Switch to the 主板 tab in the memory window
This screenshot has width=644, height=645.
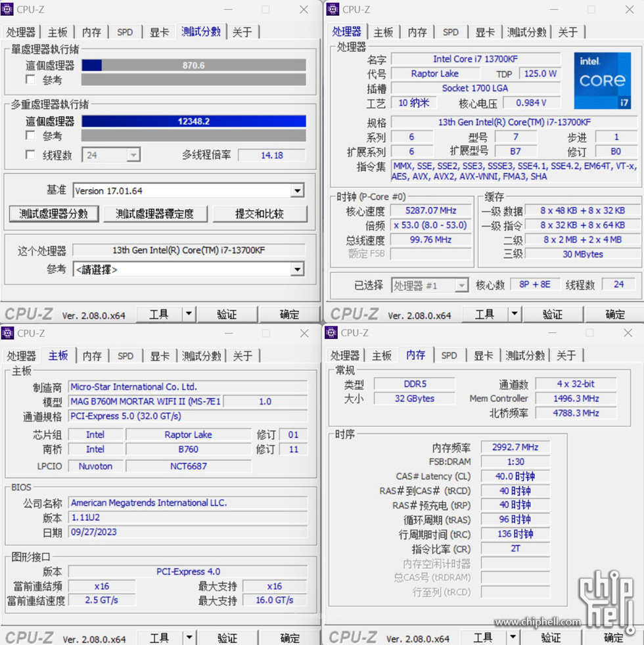(x=382, y=355)
